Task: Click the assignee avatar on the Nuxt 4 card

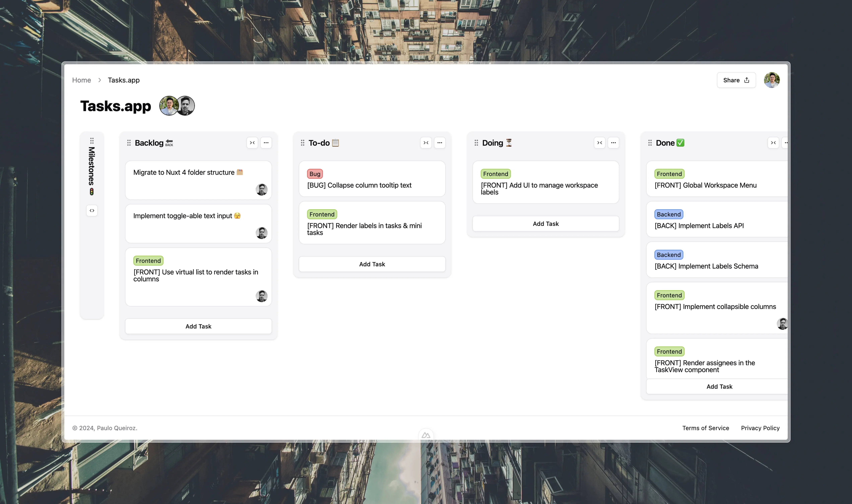Action: coord(261,190)
